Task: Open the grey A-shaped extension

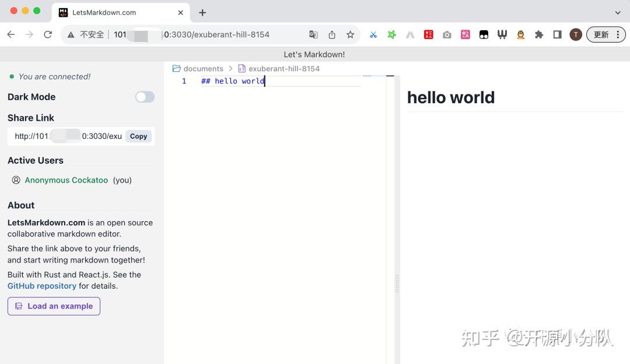Action: point(410,35)
